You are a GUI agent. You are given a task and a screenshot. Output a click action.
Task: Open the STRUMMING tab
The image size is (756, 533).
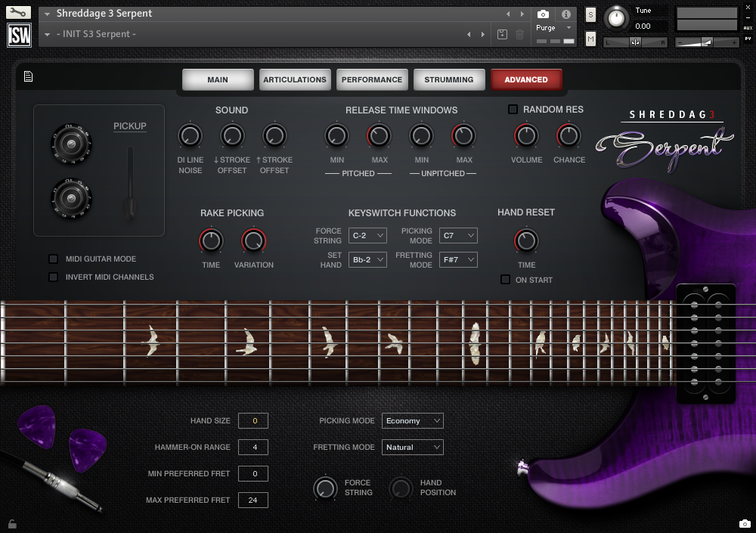tap(449, 79)
